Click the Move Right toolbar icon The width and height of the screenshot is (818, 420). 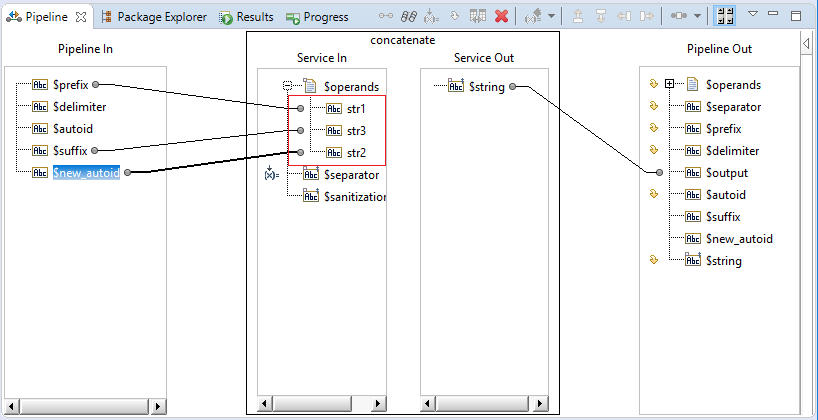coord(647,16)
